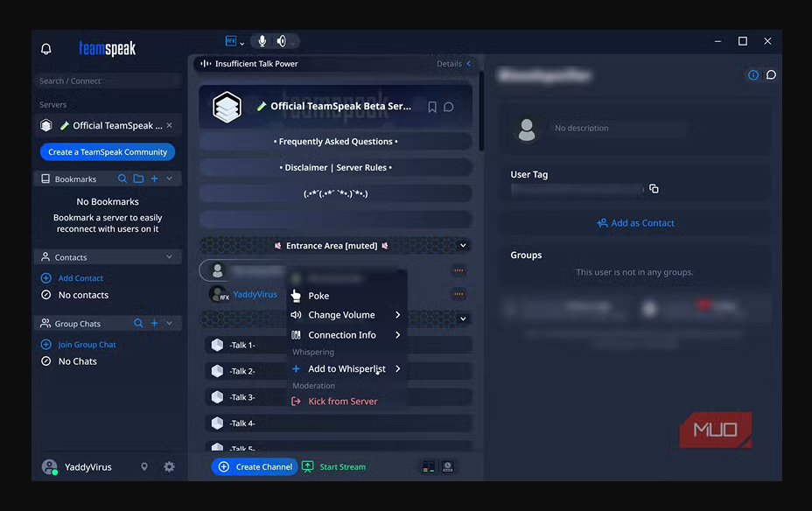Click the channel list scrollbar
Image resolution: width=812 pixels, height=511 pixels.
(481, 111)
